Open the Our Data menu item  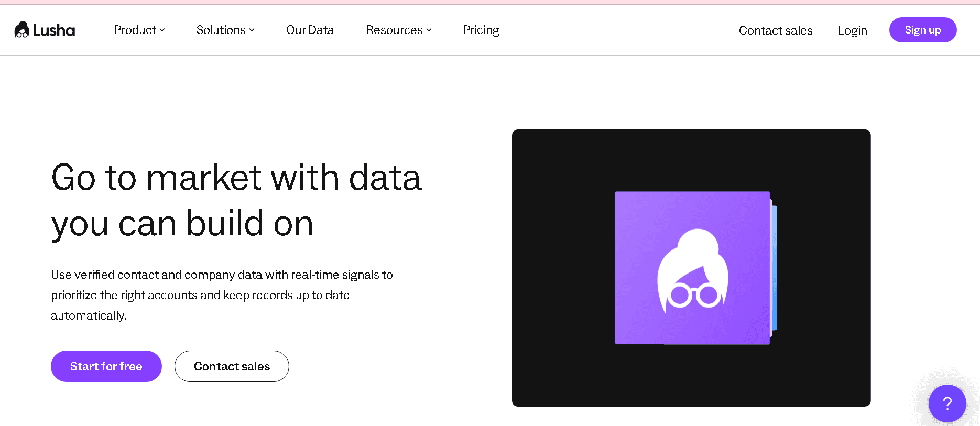(x=310, y=30)
